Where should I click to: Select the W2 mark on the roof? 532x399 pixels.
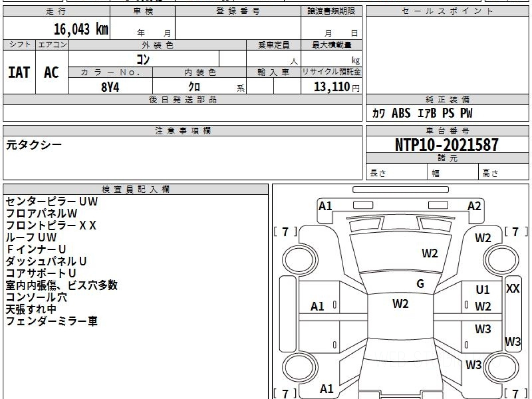[x=400, y=304]
